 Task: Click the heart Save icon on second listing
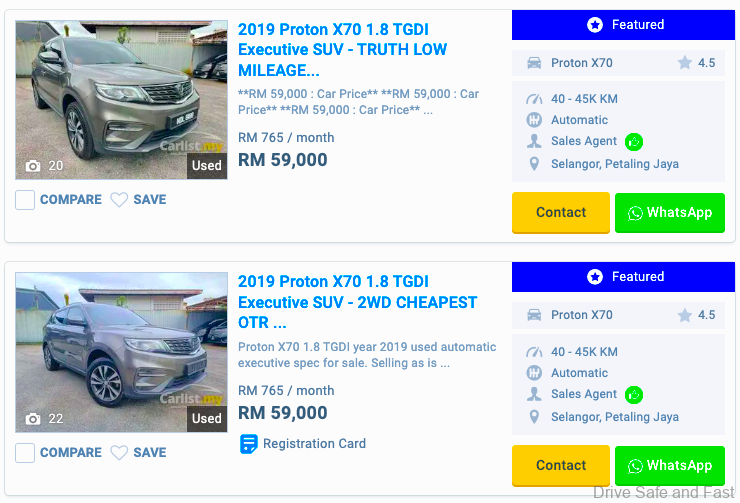click(x=119, y=453)
